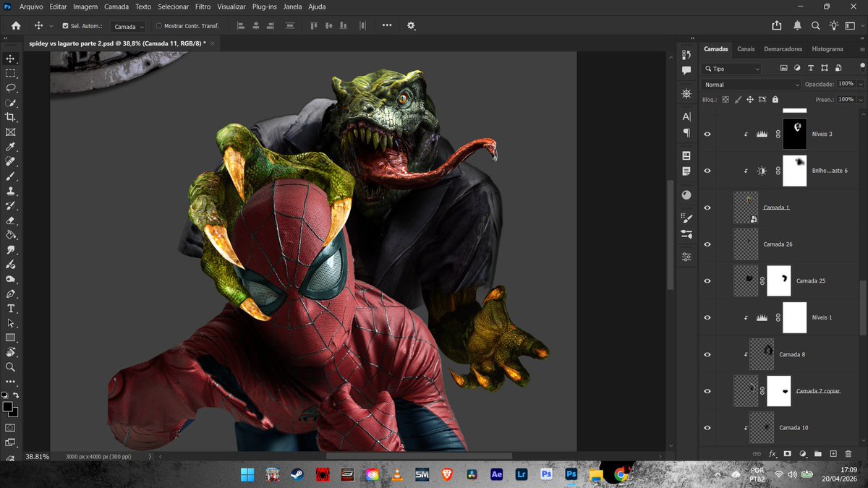This screenshot has width=868, height=488.
Task: Select the Camada 26 layer thumbnail
Action: tap(746, 244)
